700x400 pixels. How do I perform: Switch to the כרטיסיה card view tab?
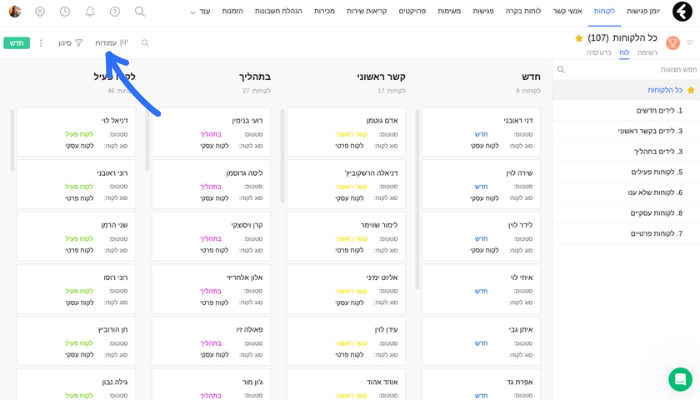click(x=599, y=53)
